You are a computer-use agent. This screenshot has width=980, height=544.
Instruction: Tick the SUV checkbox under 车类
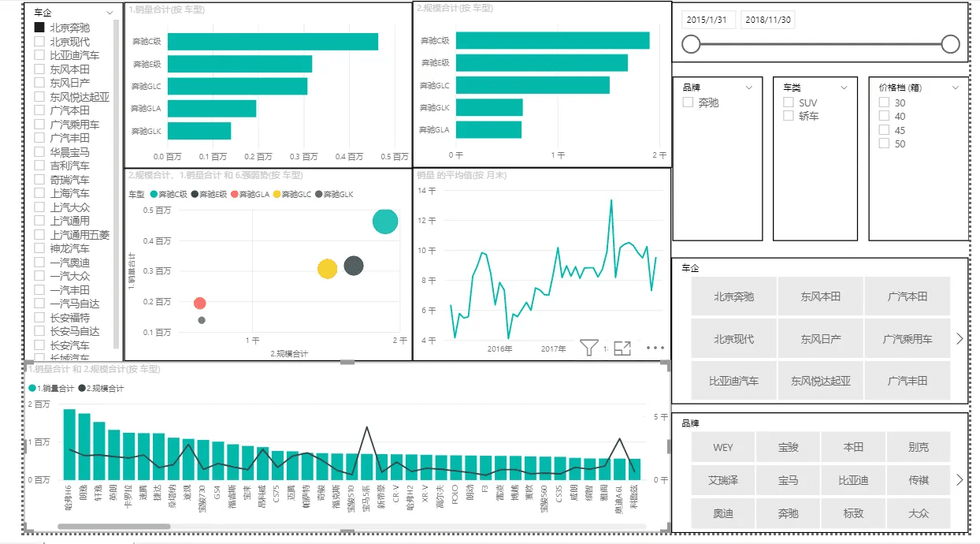pos(789,102)
